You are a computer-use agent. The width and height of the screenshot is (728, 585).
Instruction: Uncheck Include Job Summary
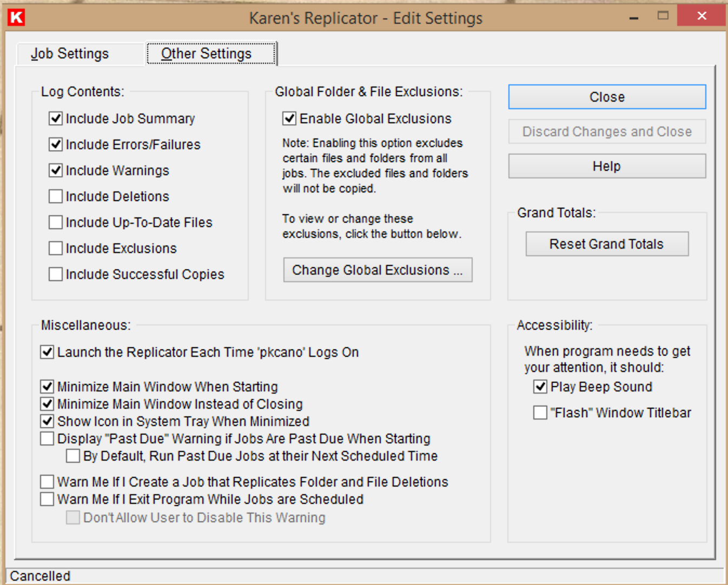pos(56,118)
